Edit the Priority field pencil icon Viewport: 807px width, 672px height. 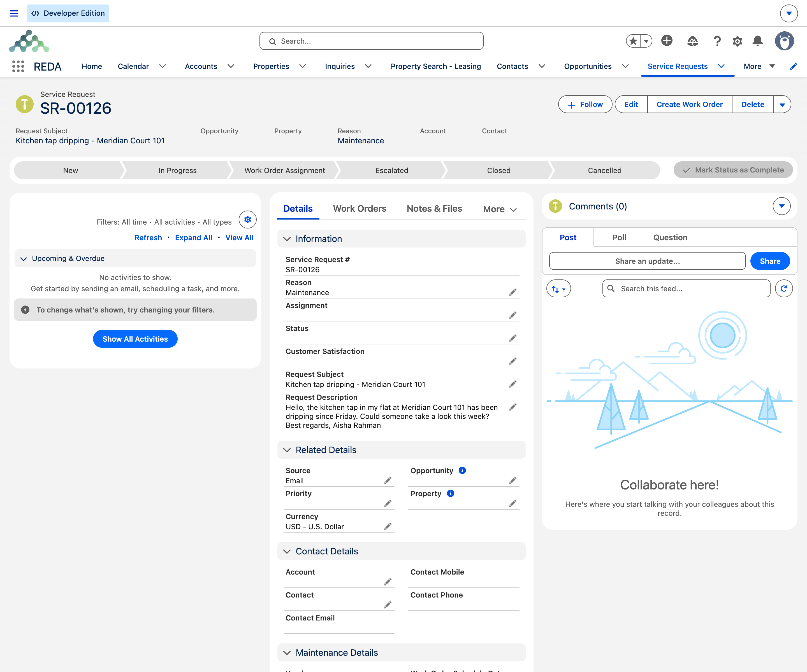(388, 503)
